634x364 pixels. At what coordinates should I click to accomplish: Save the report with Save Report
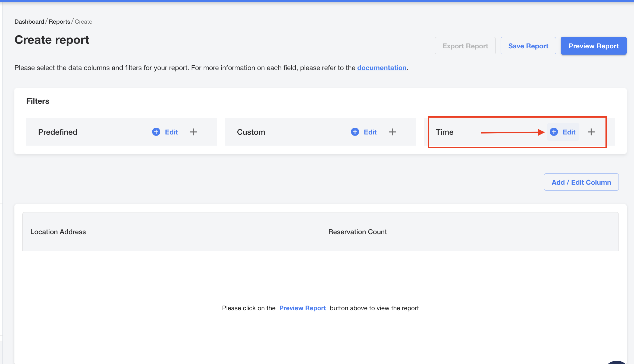pyautogui.click(x=528, y=46)
